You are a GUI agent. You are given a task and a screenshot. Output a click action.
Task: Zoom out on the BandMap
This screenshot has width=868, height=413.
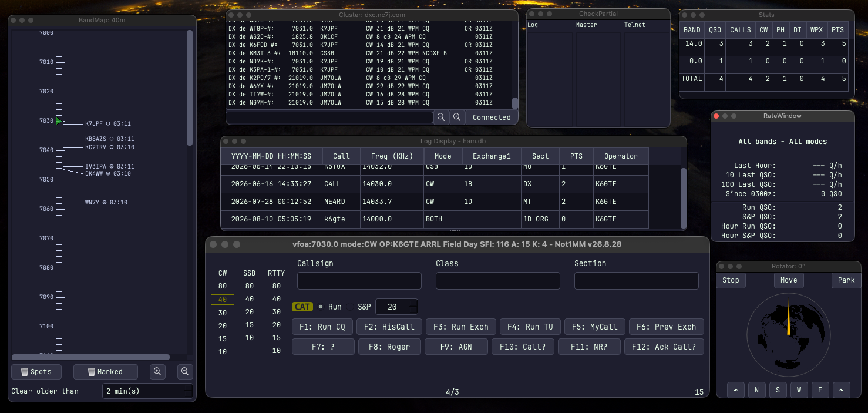pos(185,371)
